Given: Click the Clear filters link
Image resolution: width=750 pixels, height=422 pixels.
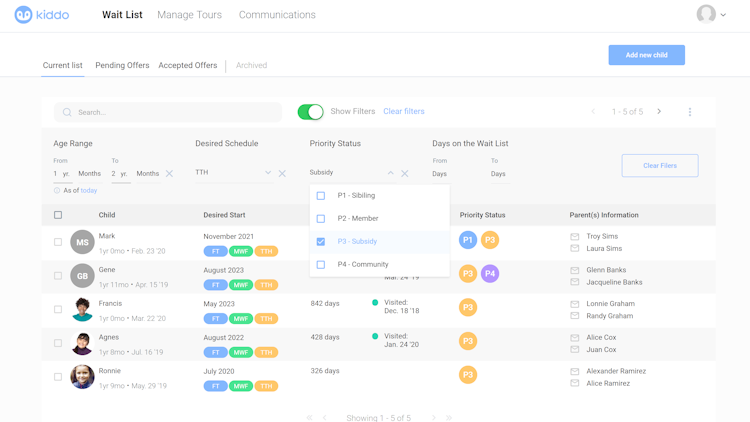Looking at the screenshot, I should click(x=404, y=111).
